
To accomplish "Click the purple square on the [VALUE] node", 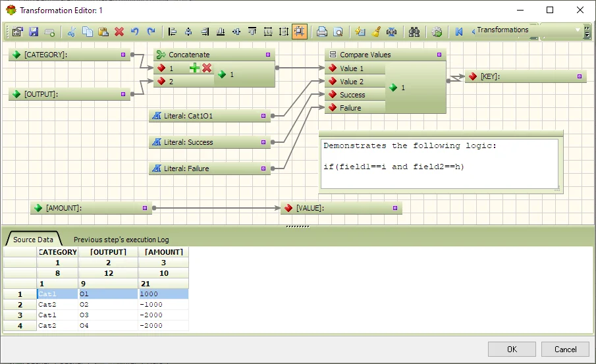I will tap(395, 208).
